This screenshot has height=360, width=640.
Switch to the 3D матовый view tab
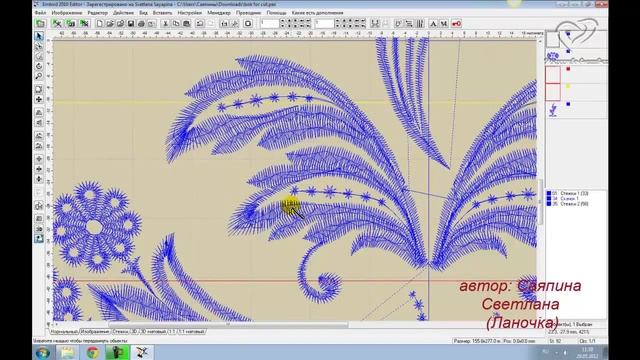point(153,332)
